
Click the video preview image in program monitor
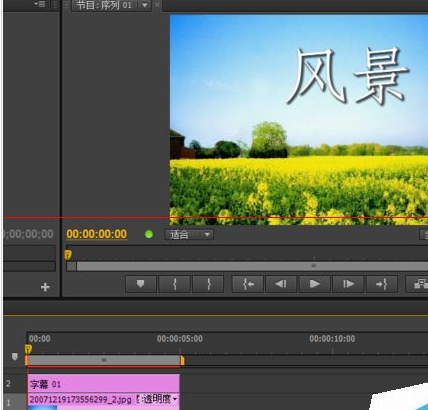[x=299, y=119]
